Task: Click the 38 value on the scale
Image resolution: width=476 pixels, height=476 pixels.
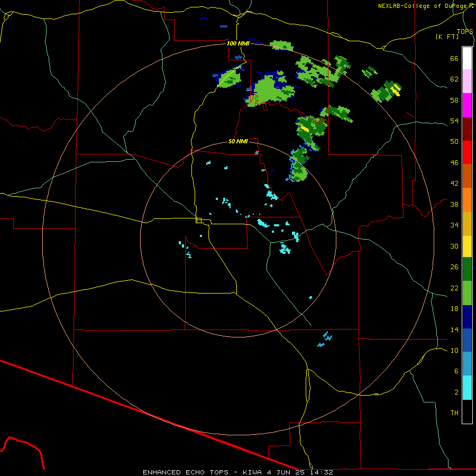Action: pos(454,204)
